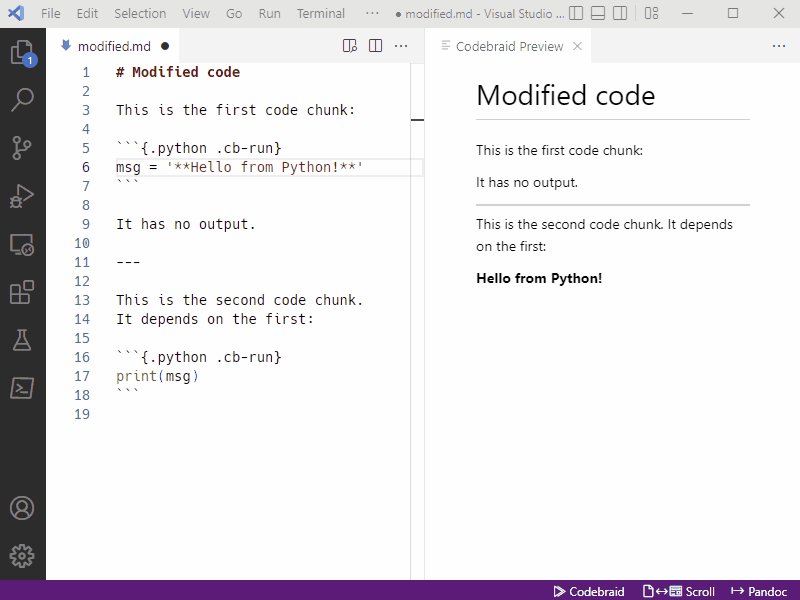Toggle the bottom Panel layout

coord(598,13)
